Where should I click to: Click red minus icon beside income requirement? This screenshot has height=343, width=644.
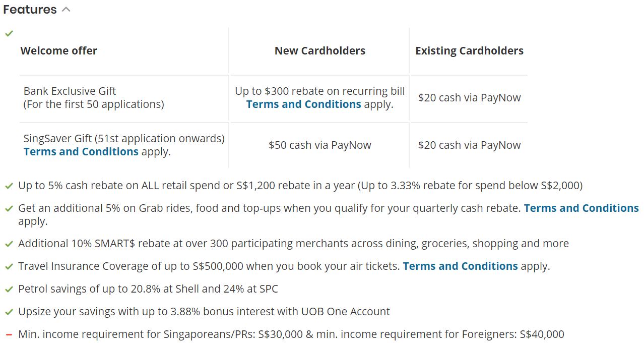click(9, 334)
